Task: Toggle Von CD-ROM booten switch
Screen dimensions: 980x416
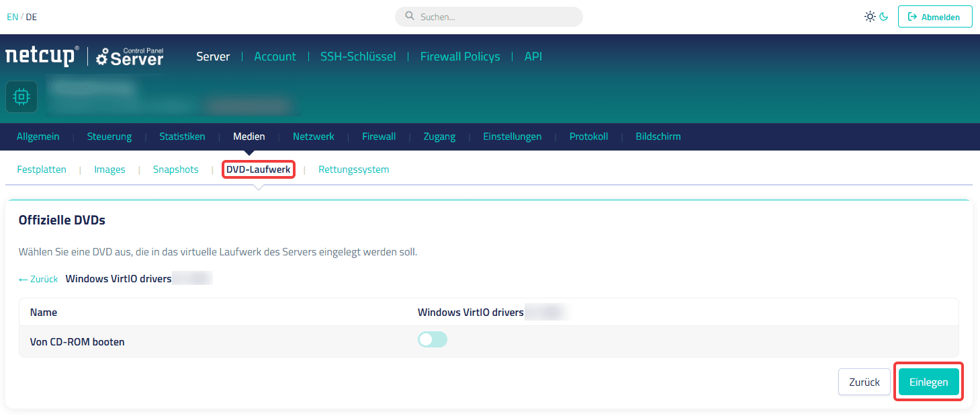Action: pos(433,339)
